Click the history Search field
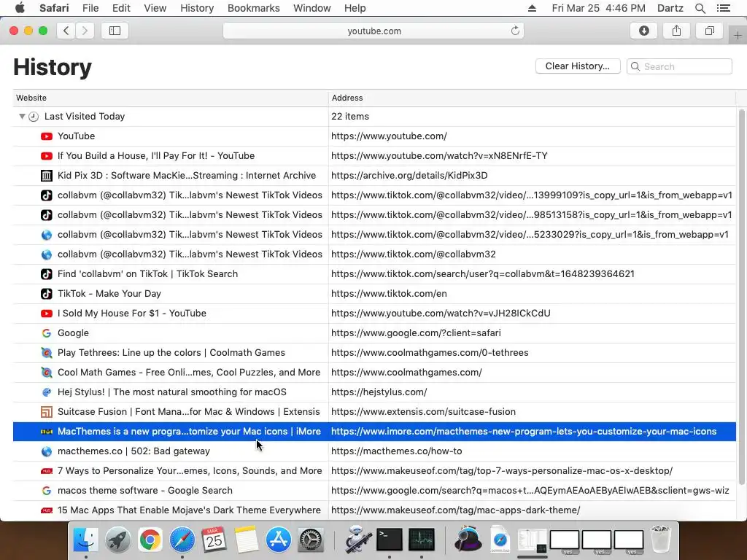This screenshot has width=747, height=560. pos(679,66)
